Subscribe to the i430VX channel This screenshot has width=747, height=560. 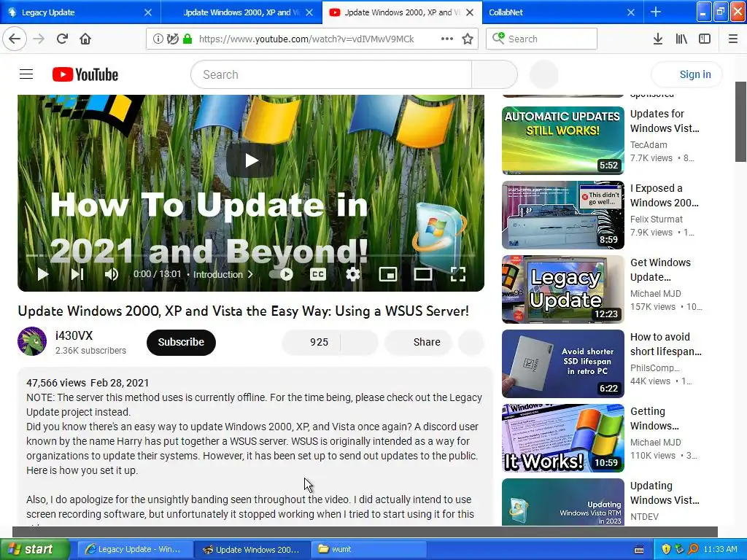tap(181, 342)
